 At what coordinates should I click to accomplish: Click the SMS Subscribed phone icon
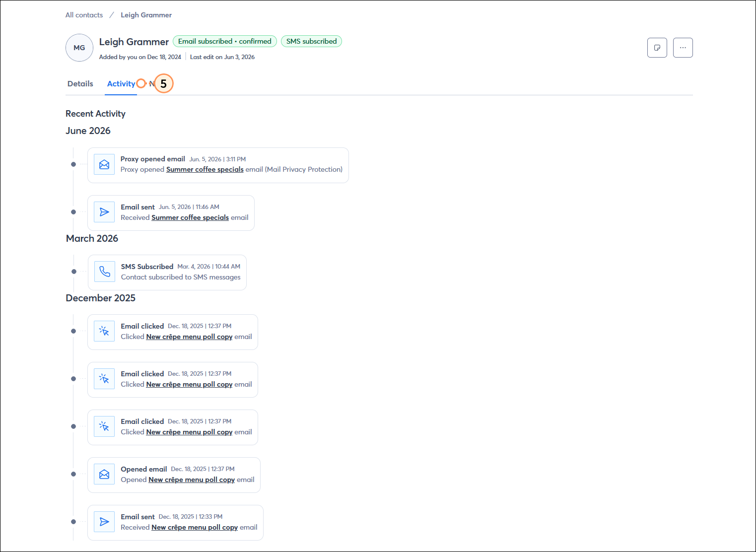[105, 272]
